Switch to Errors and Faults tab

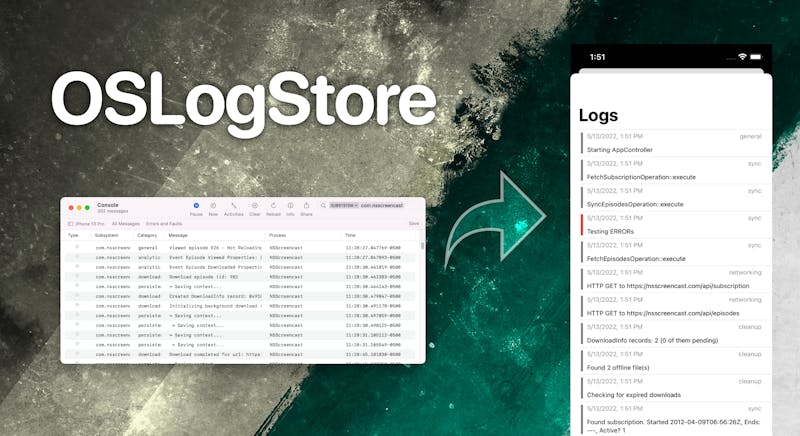click(164, 223)
